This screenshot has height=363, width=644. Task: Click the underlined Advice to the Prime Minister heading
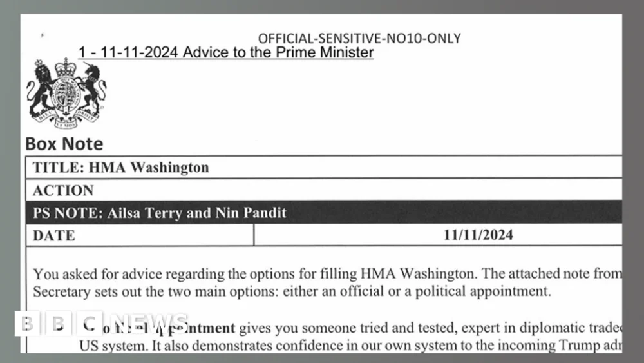pyautogui.click(x=226, y=53)
